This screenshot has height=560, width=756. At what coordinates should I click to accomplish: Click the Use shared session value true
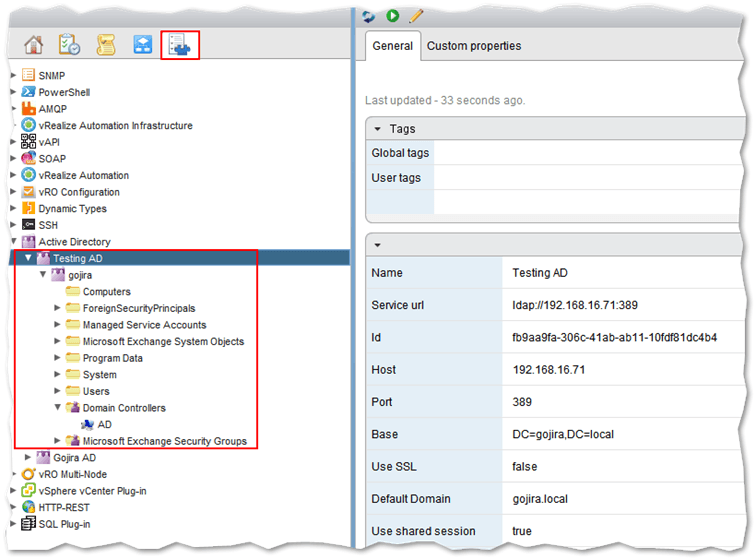click(522, 531)
